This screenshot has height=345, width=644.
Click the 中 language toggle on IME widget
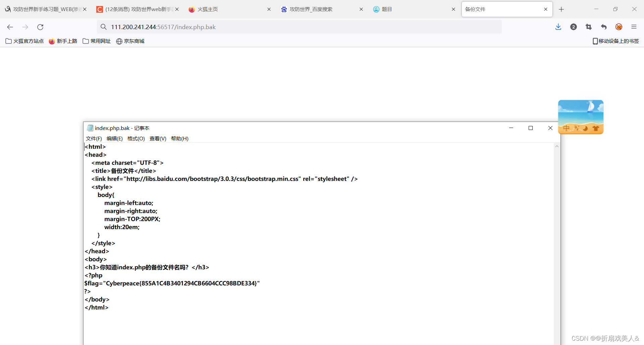point(567,128)
